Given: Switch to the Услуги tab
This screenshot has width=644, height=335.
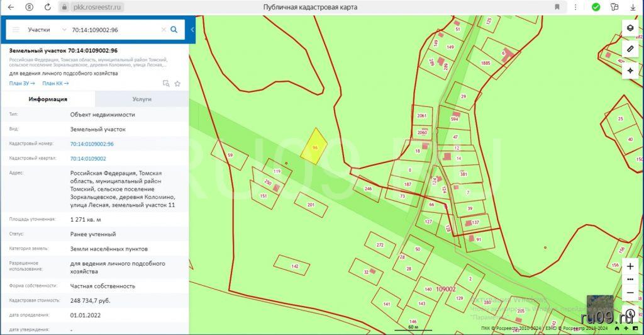Looking at the screenshot, I should pyautogui.click(x=142, y=99).
